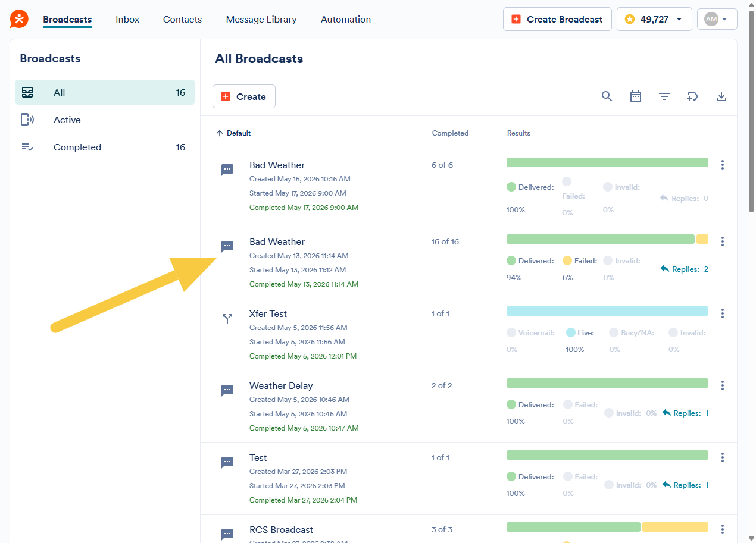Click the green results bar for Weather Delay
The width and height of the screenshot is (756, 543).
click(x=607, y=383)
